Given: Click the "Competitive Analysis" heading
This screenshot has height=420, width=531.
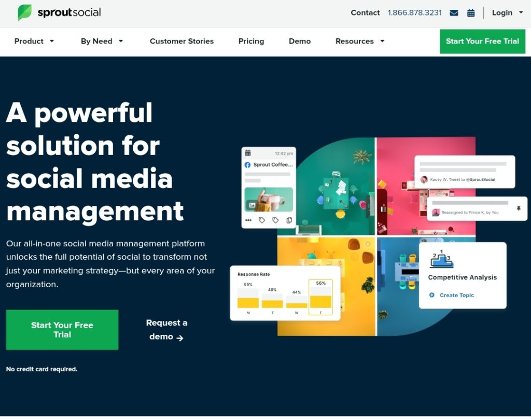Looking at the screenshot, I should point(462,277).
